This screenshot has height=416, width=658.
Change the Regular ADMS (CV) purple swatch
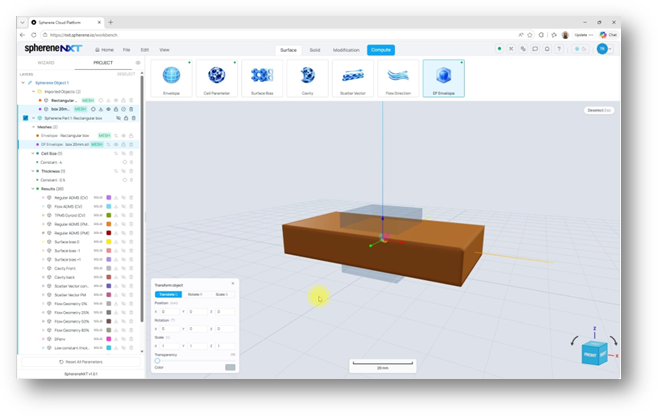click(x=109, y=198)
